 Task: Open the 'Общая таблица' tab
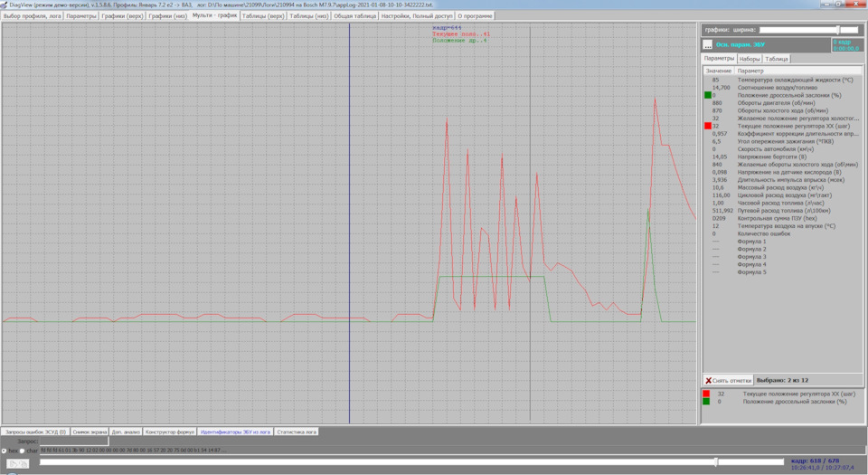(354, 16)
